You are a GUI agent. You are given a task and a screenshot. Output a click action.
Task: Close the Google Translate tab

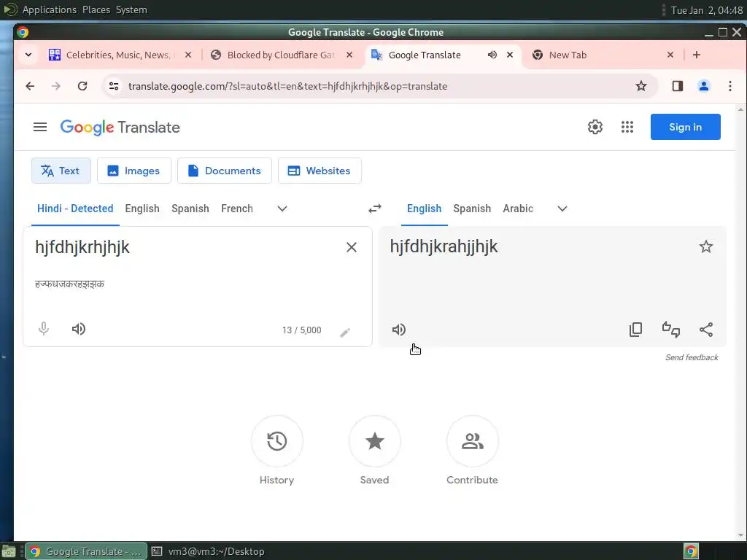(x=510, y=55)
